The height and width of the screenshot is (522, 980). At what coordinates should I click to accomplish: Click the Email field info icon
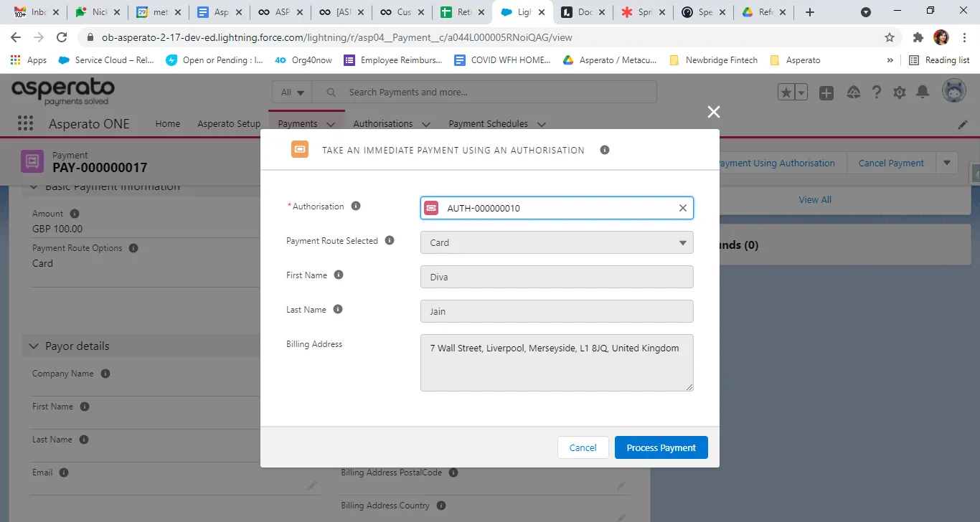tap(64, 472)
